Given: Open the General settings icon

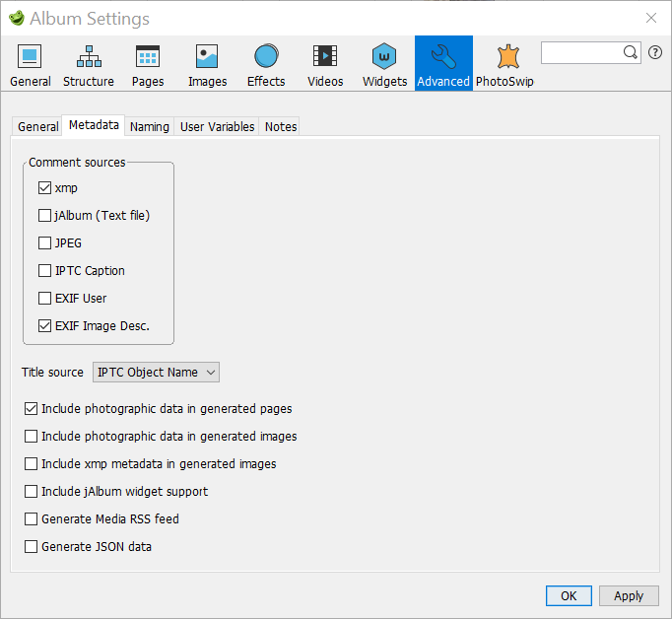Looking at the screenshot, I should pyautogui.click(x=31, y=65).
